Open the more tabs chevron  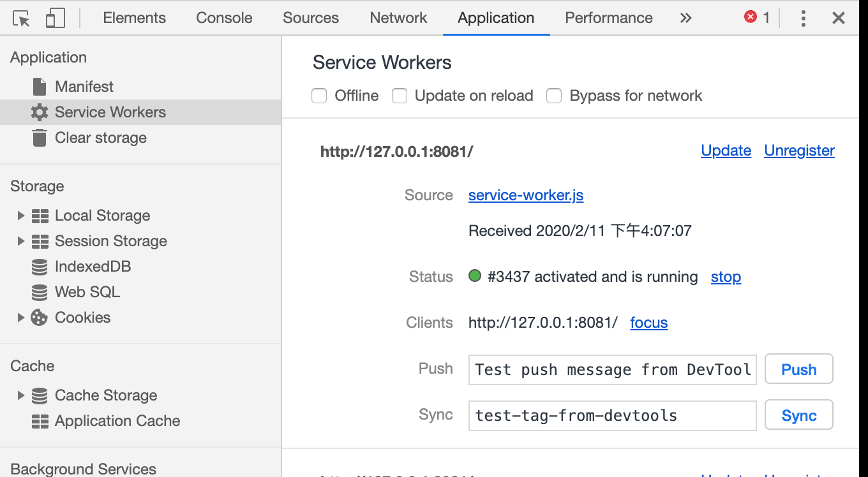(685, 18)
